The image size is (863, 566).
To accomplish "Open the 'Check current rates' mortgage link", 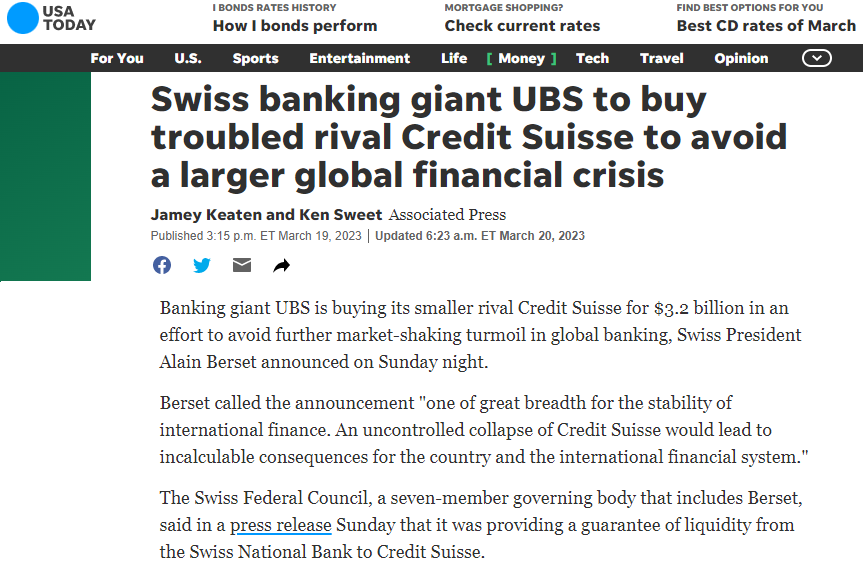I will point(522,25).
